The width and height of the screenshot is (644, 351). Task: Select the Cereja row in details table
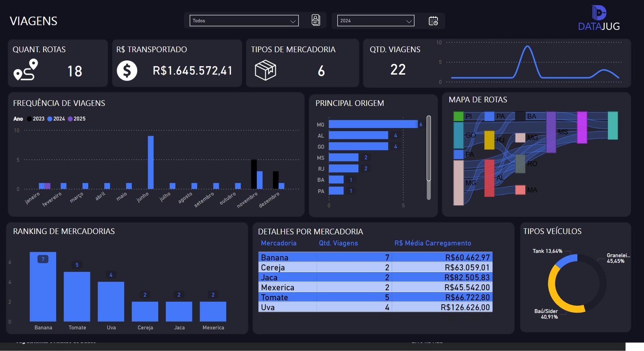(x=376, y=267)
